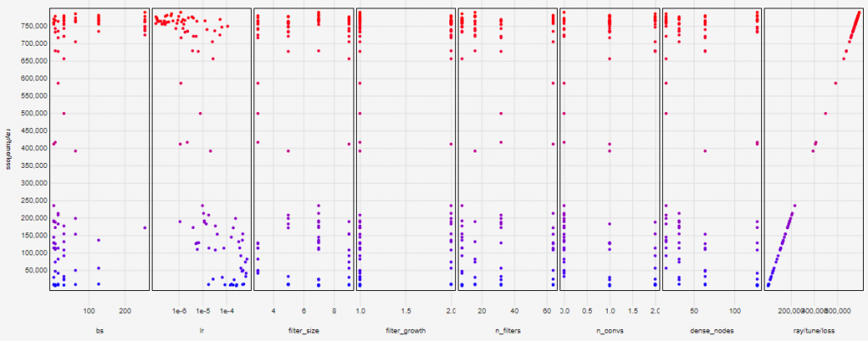Click the 1e-5 tick in lr panel
The height and width of the screenshot is (341, 868).
pyautogui.click(x=203, y=299)
